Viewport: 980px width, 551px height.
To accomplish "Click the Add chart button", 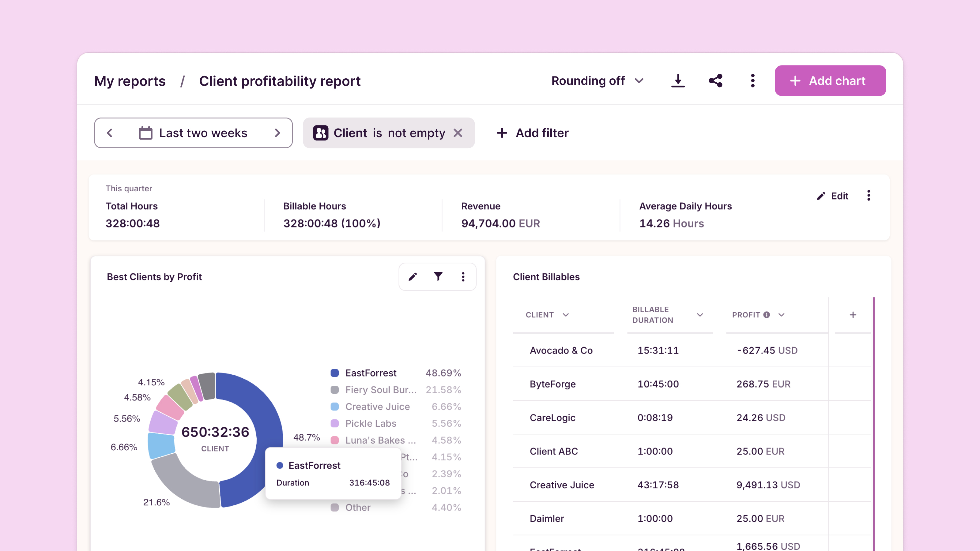I will coord(830,81).
